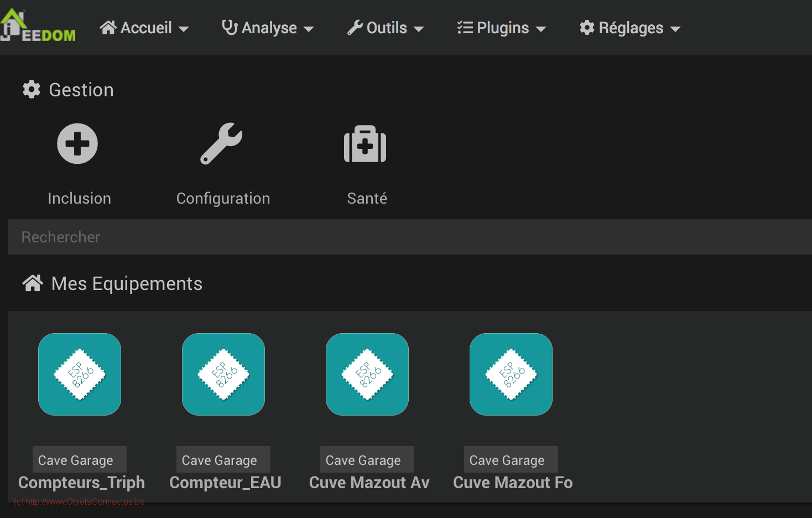This screenshot has width=812, height=518.
Task: Click the Réglages dropdown caret
Action: (675, 29)
